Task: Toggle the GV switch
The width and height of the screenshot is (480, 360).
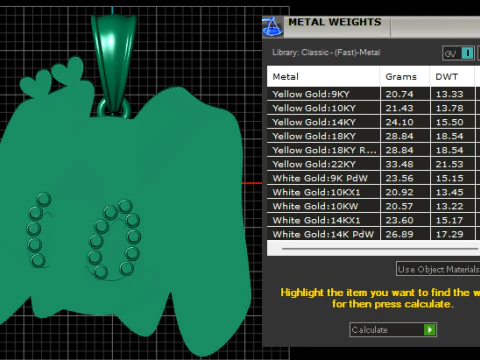Action: click(x=459, y=53)
